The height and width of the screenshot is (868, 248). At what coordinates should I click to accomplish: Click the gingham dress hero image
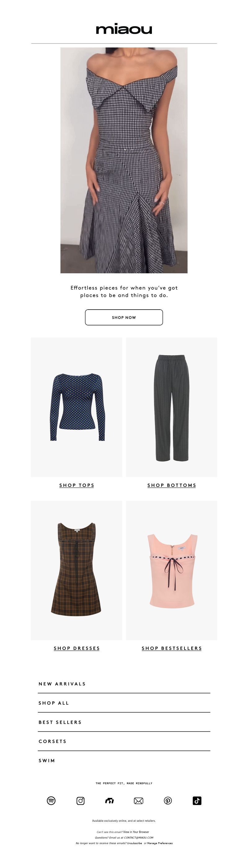(x=124, y=160)
